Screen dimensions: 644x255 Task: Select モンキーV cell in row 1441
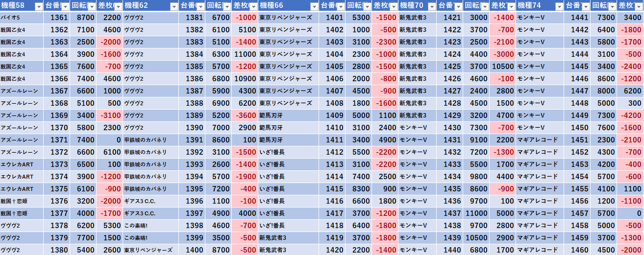click(x=540, y=18)
